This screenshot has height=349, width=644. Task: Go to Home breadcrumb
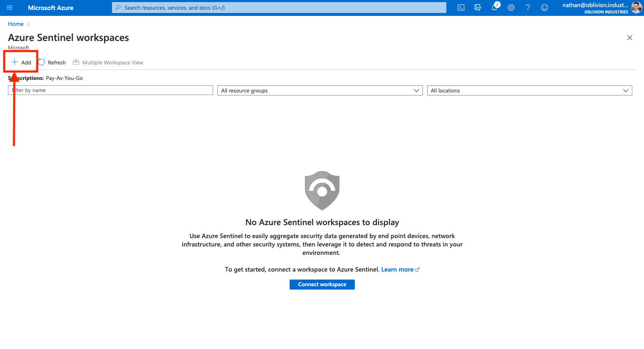pyautogui.click(x=15, y=24)
